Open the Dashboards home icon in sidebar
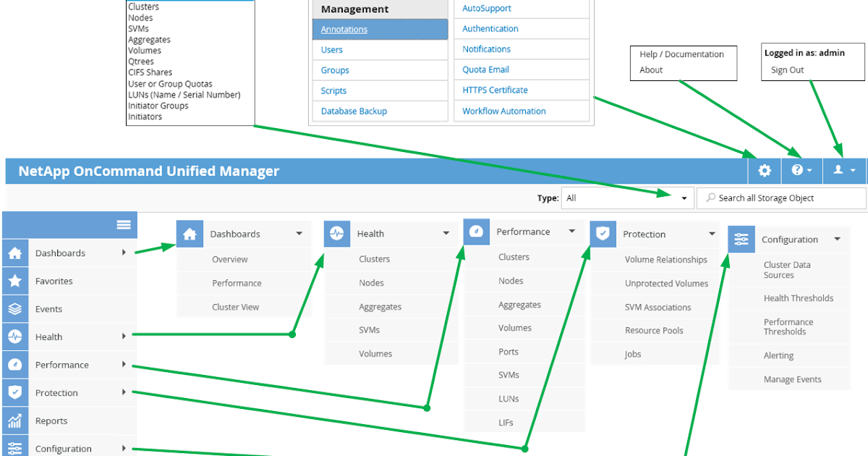The width and height of the screenshot is (868, 456). point(13,253)
